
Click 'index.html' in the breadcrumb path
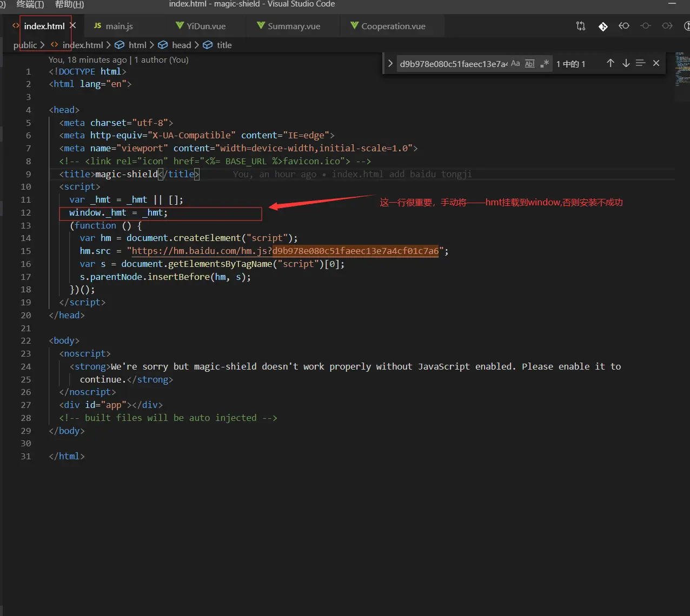(x=83, y=45)
